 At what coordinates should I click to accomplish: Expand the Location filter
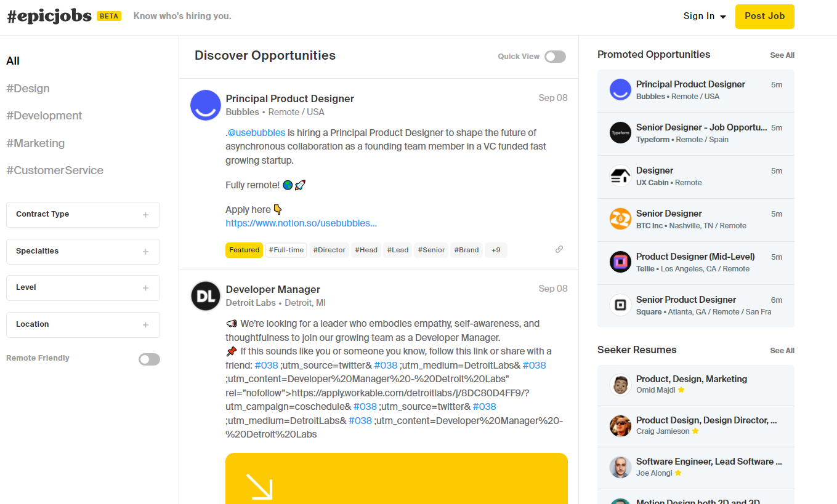click(83, 325)
